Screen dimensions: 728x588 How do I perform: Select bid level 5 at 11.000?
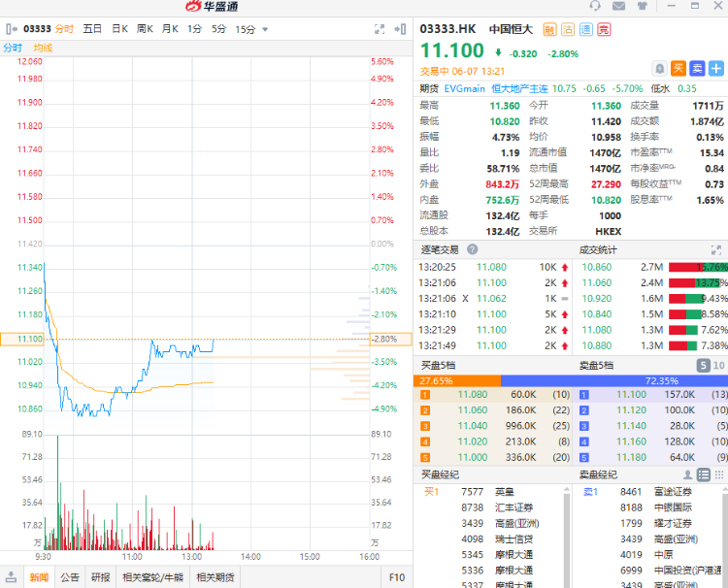(492, 457)
